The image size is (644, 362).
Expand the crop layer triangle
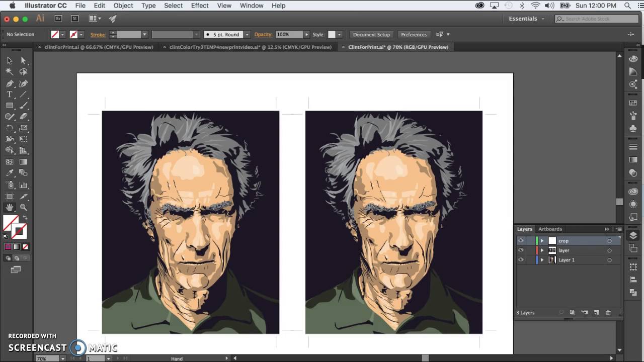(x=542, y=241)
